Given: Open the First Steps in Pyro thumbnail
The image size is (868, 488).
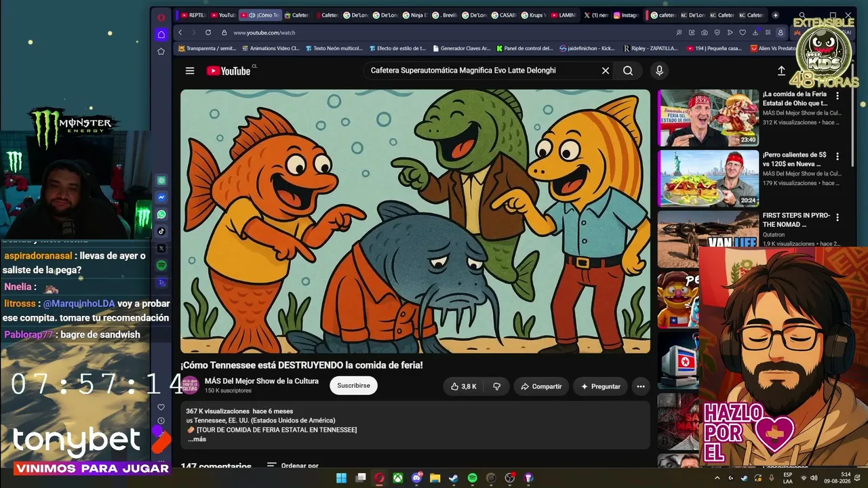Looking at the screenshot, I should click(x=708, y=239).
